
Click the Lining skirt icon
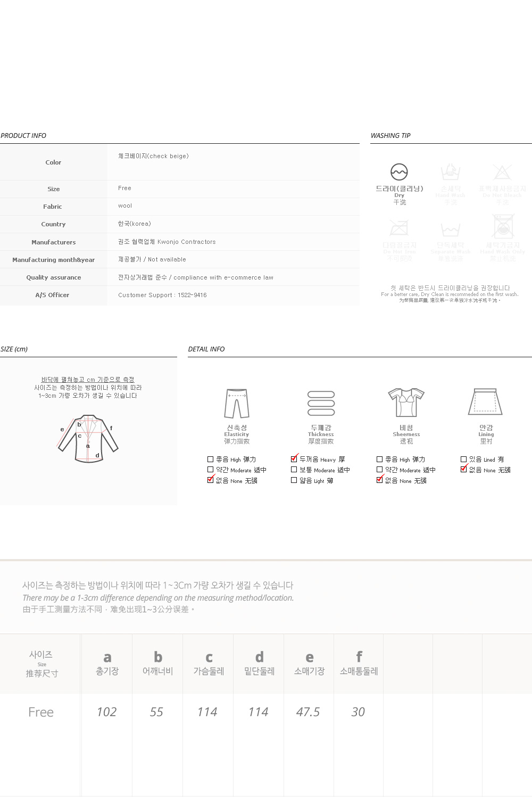point(485,401)
